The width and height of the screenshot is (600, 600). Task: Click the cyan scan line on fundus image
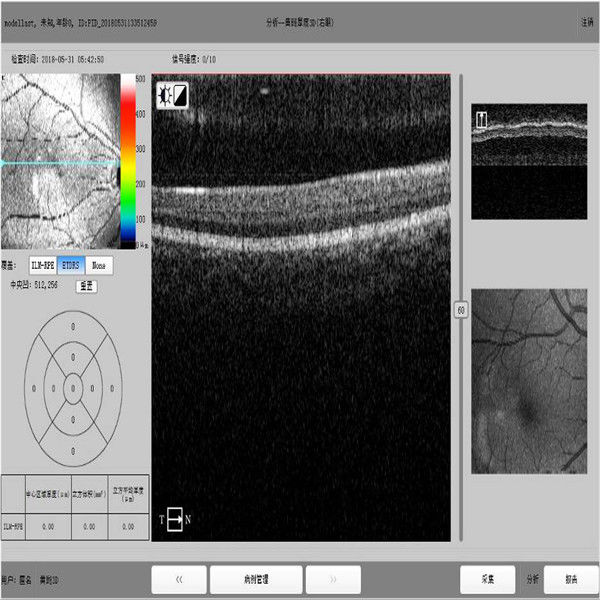[60, 162]
